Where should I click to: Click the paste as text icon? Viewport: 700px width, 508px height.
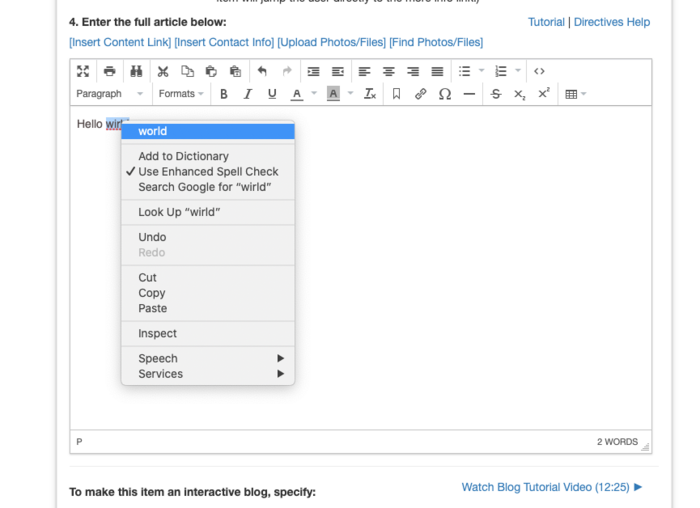click(235, 71)
